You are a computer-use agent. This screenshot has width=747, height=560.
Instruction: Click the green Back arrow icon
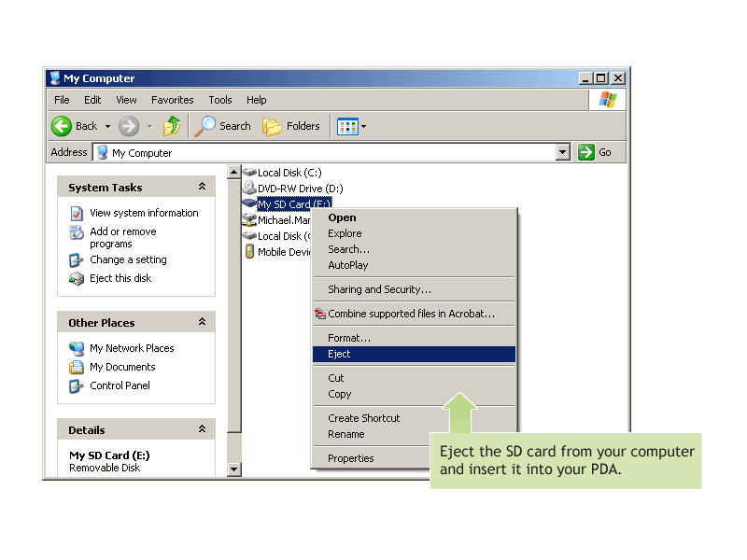click(x=62, y=126)
